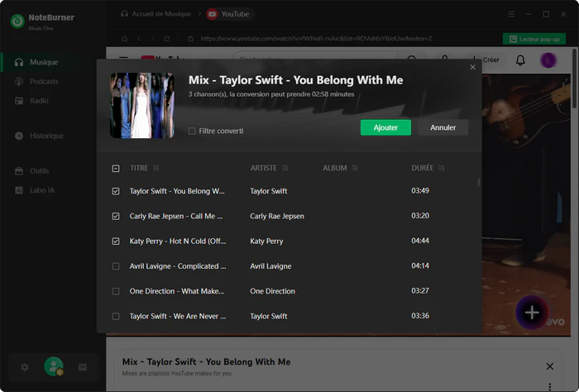Click the Ajouter button

pos(385,127)
